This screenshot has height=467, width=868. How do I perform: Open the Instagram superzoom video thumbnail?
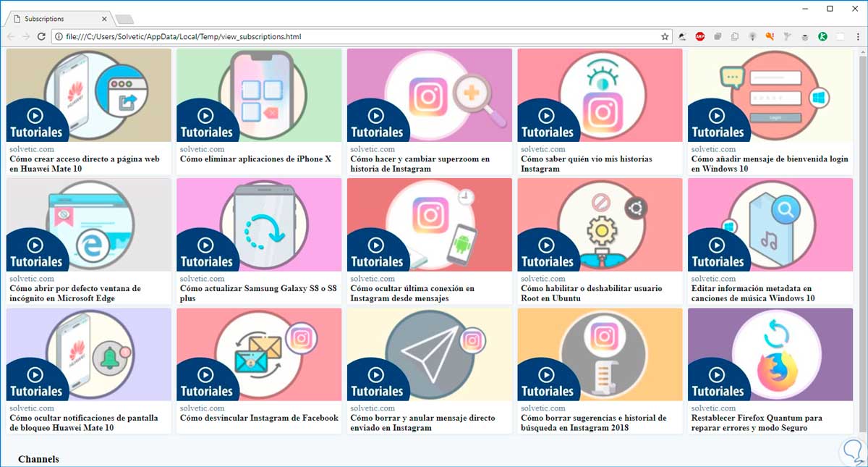(x=430, y=95)
